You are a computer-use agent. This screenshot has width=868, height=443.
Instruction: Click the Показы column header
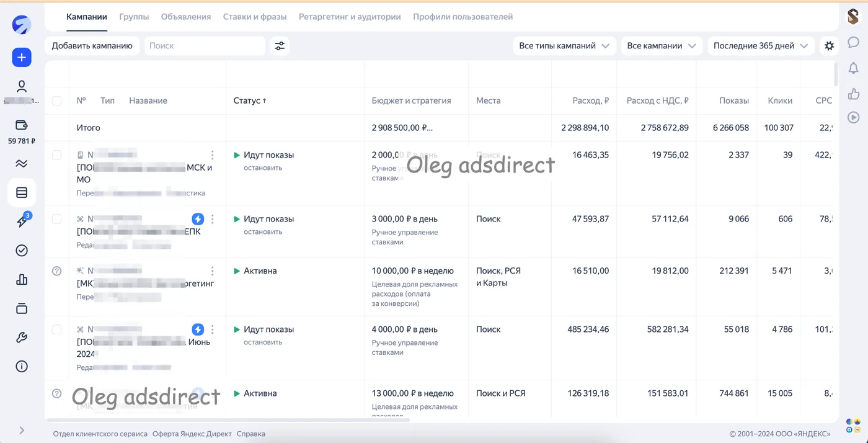[734, 101]
